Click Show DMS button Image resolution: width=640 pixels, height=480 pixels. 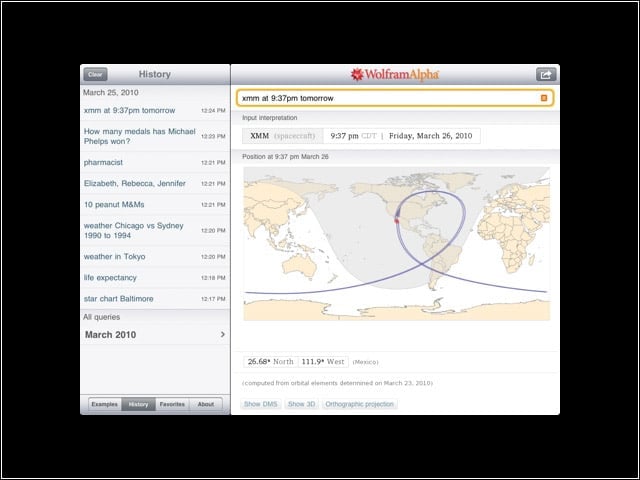260,404
